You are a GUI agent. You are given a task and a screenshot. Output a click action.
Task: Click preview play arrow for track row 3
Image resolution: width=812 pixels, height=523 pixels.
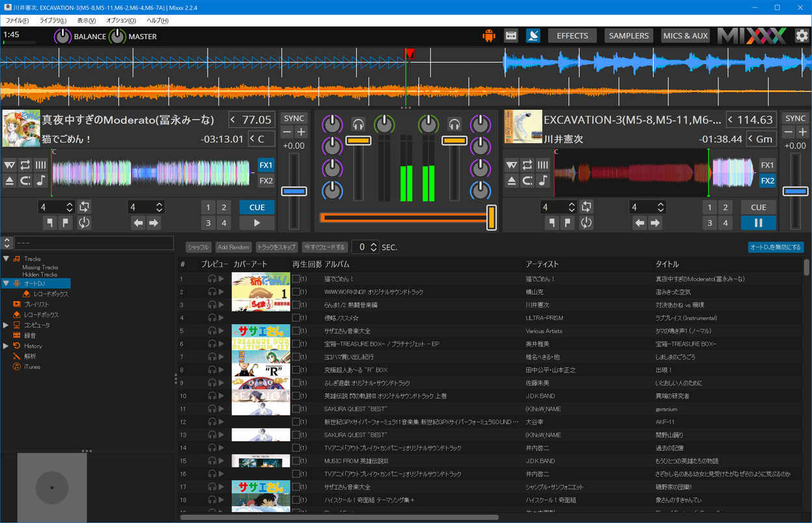click(221, 305)
